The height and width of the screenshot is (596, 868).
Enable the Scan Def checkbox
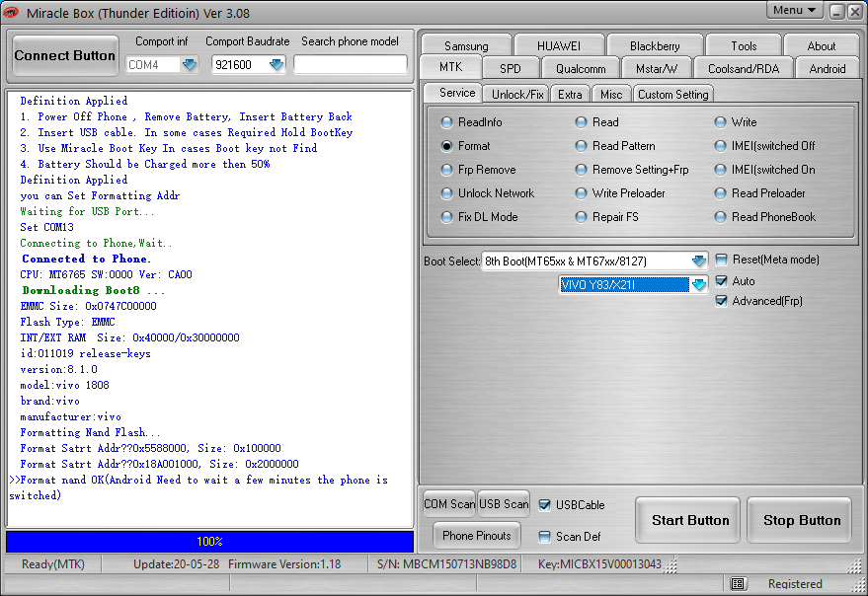(x=545, y=536)
